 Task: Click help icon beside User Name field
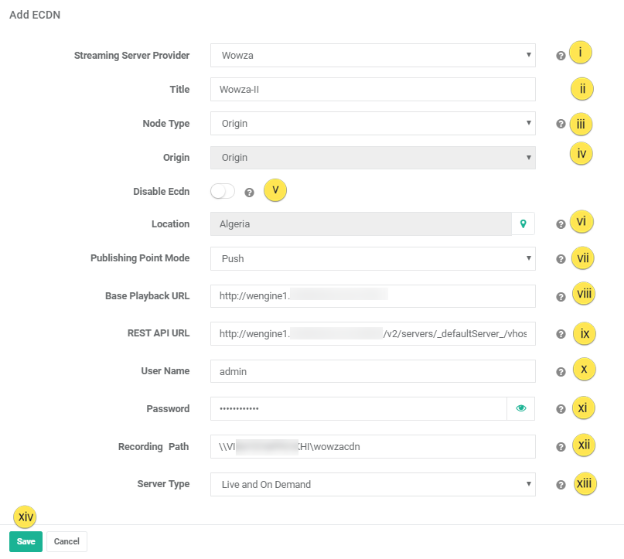559,372
